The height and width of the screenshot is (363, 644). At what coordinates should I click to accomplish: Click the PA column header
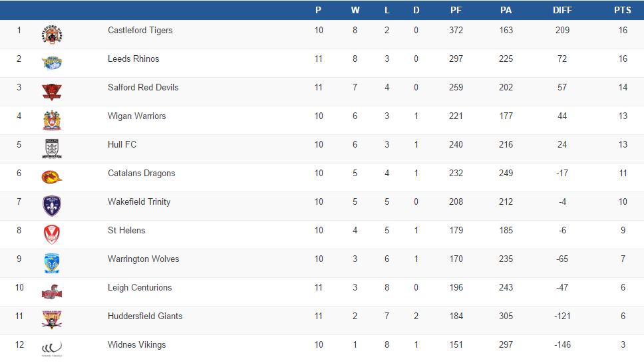(x=506, y=10)
